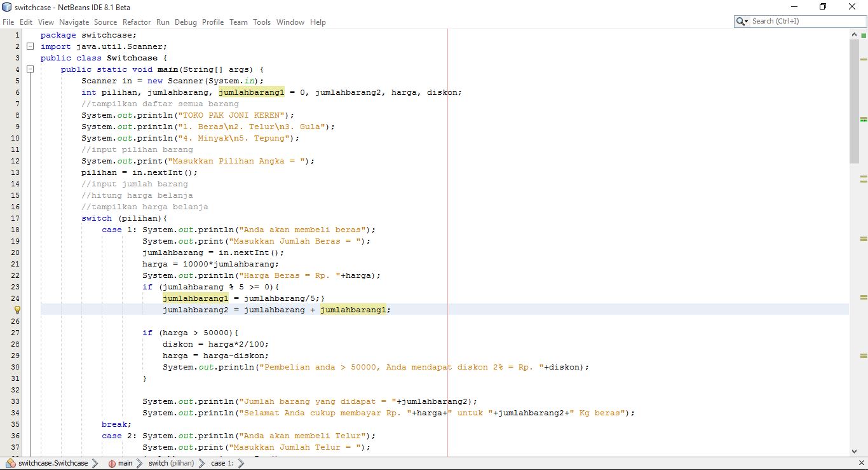
Task: Click the magnifier icon in the Search field
Action: pyautogui.click(x=741, y=21)
